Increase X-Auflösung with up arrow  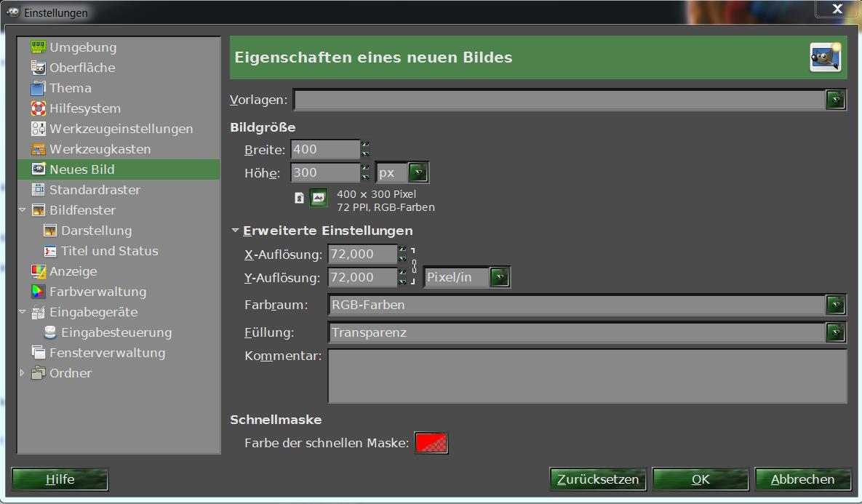pyautogui.click(x=402, y=249)
